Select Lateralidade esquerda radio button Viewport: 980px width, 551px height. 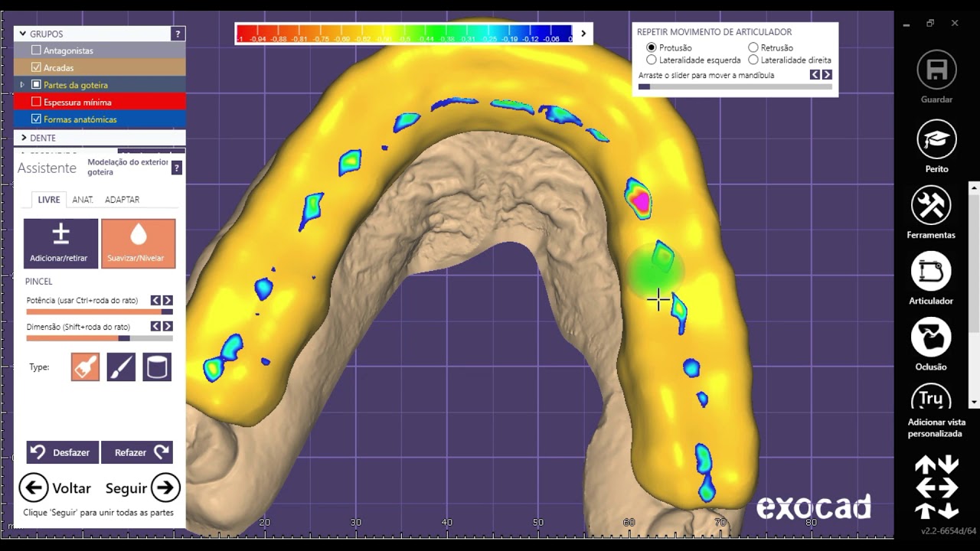pyautogui.click(x=652, y=60)
